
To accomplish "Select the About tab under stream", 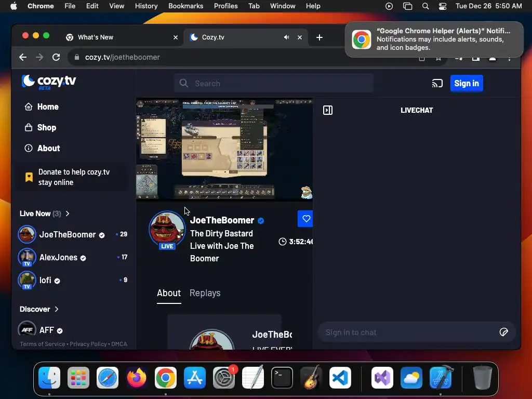I will point(169,293).
